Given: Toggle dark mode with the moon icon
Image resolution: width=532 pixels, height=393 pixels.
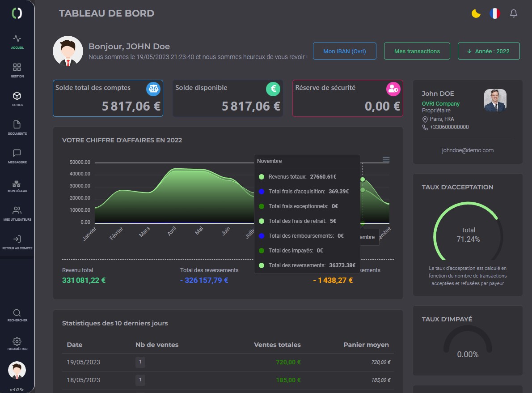Looking at the screenshot, I should (x=476, y=13).
